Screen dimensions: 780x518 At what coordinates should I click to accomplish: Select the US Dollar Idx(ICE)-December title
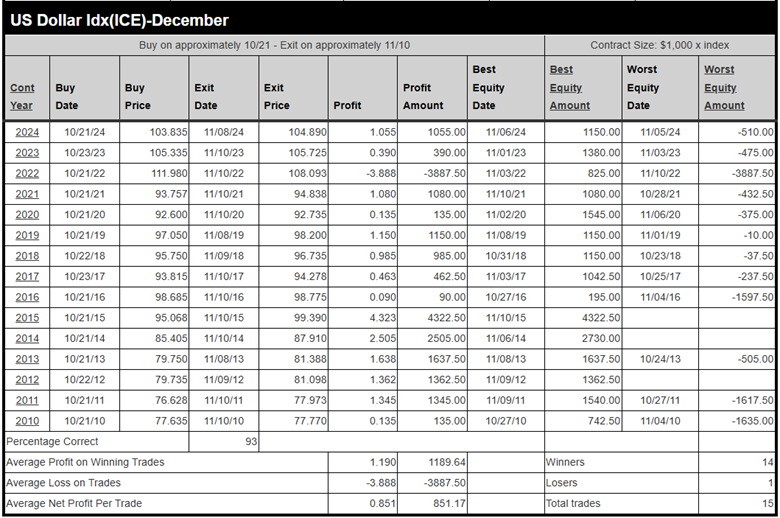tap(119, 20)
